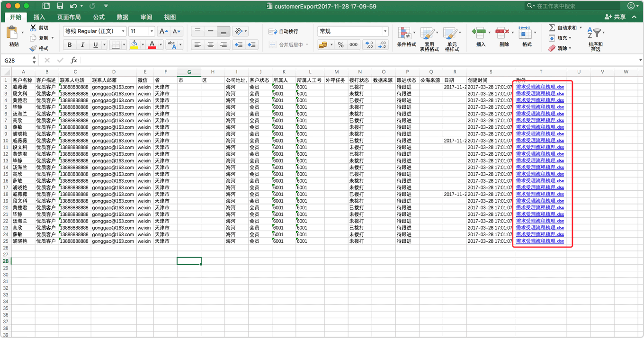644x338 pixels.
Task: Switch to the 视图 tab
Action: pos(170,17)
